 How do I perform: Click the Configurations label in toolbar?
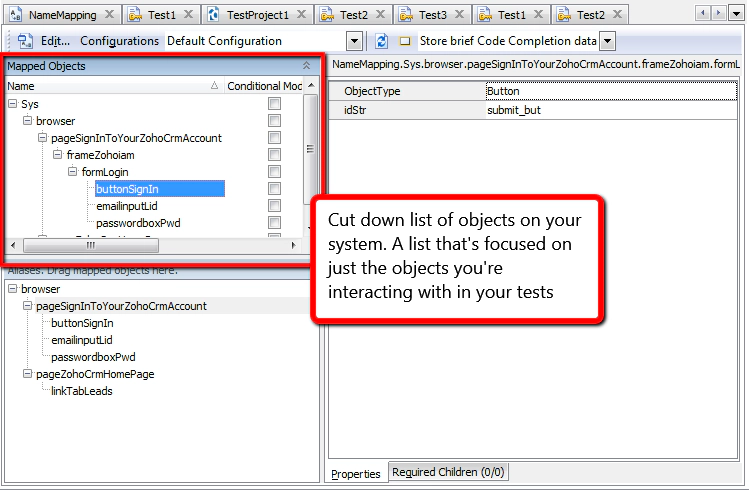[119, 41]
